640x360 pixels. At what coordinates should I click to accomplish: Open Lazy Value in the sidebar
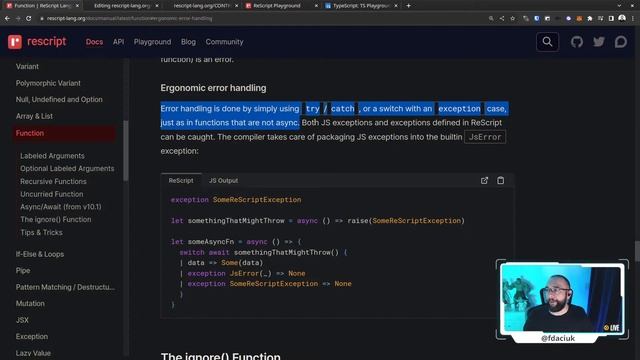point(33,353)
